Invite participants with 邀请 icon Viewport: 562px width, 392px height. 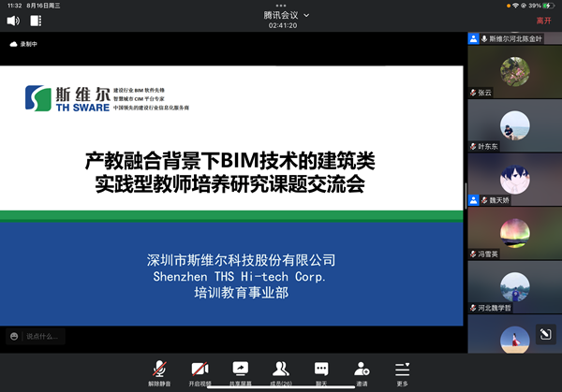click(x=362, y=371)
